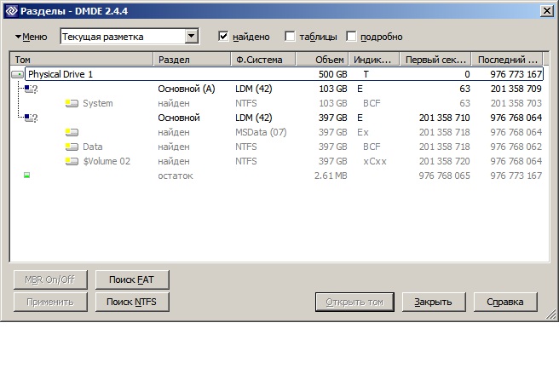The height and width of the screenshot is (392, 559).
Task: Click the 'Поиск NTFS' button
Action: click(x=131, y=302)
